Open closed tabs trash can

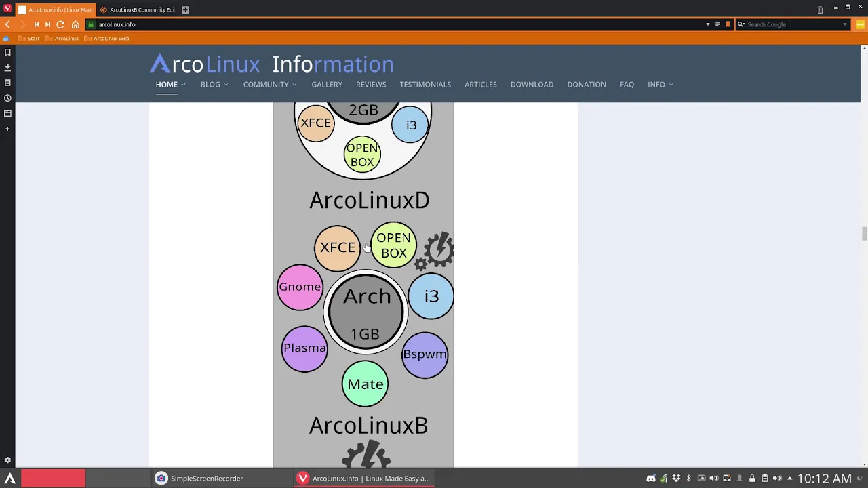pos(820,9)
